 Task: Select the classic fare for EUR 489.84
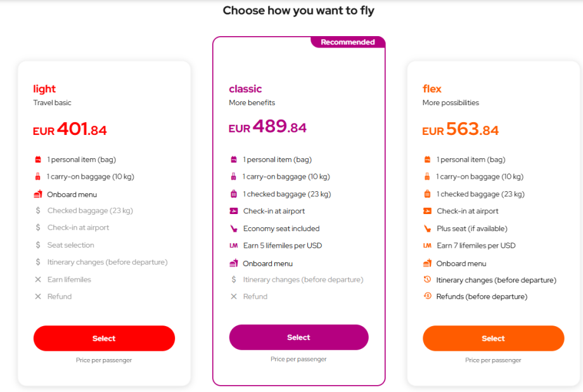point(298,338)
